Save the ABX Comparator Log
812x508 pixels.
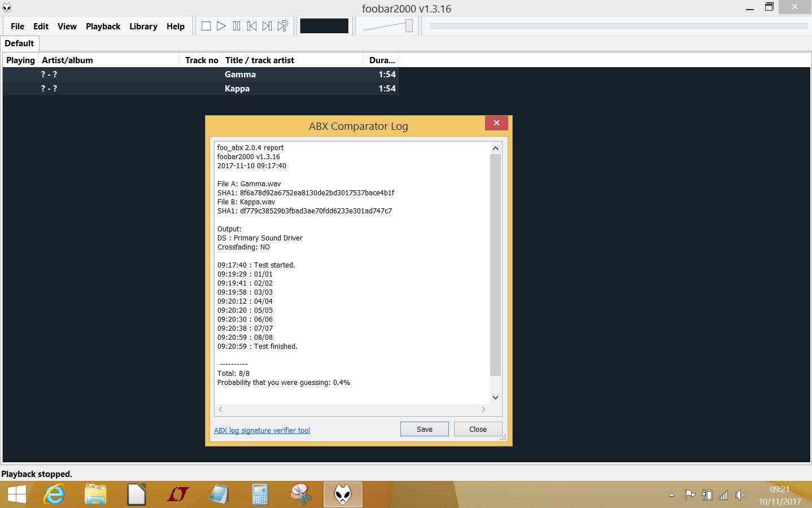point(425,429)
